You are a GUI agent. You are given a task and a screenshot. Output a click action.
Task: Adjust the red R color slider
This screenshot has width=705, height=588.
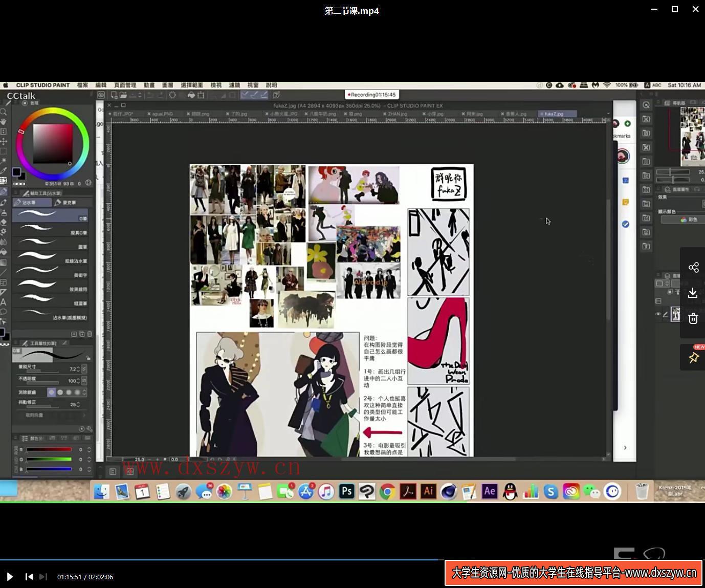coord(49,449)
